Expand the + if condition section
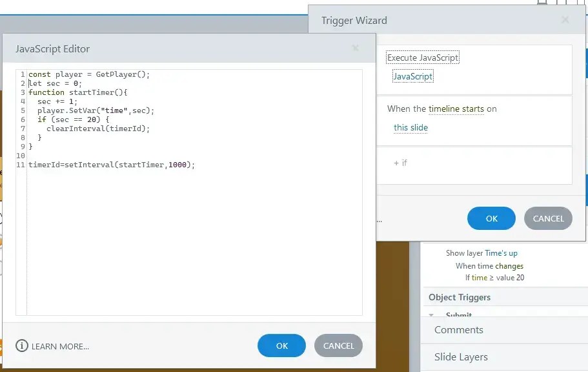 [x=401, y=163]
